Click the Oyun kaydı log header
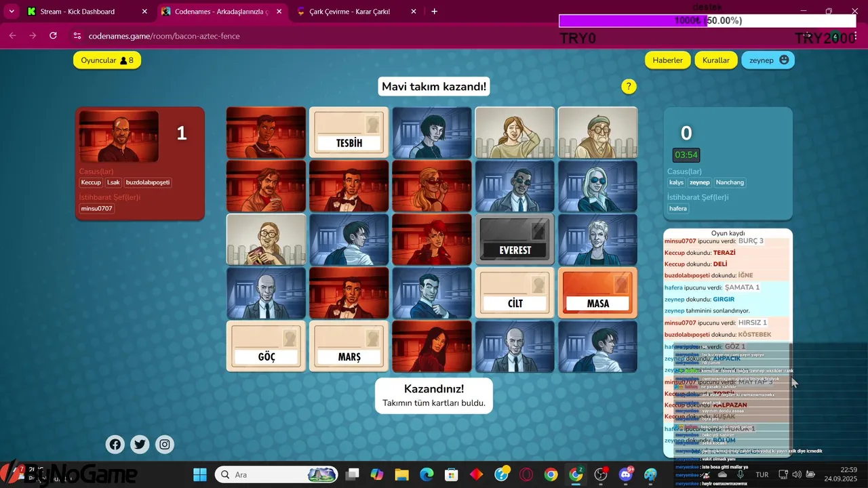868x488 pixels. click(728, 234)
